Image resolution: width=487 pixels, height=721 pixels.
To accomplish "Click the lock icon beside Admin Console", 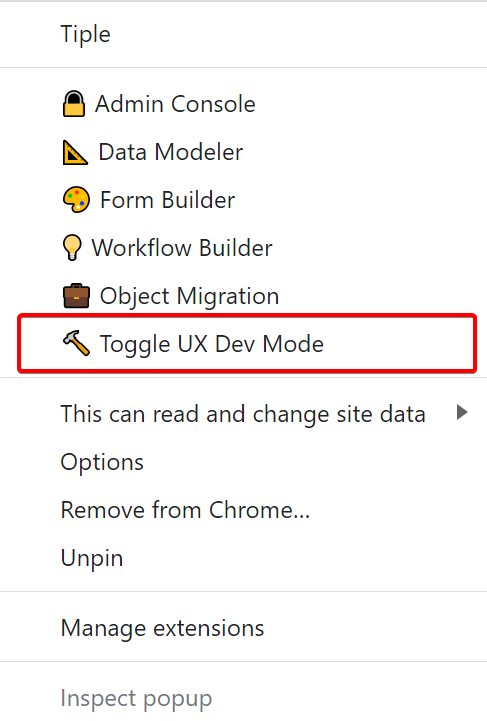I will tap(74, 104).
